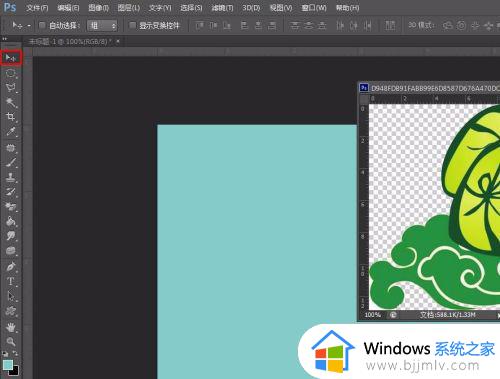Select the Zoom magnifier tool
Image resolution: width=500 pixels, height=379 pixels.
11,341
